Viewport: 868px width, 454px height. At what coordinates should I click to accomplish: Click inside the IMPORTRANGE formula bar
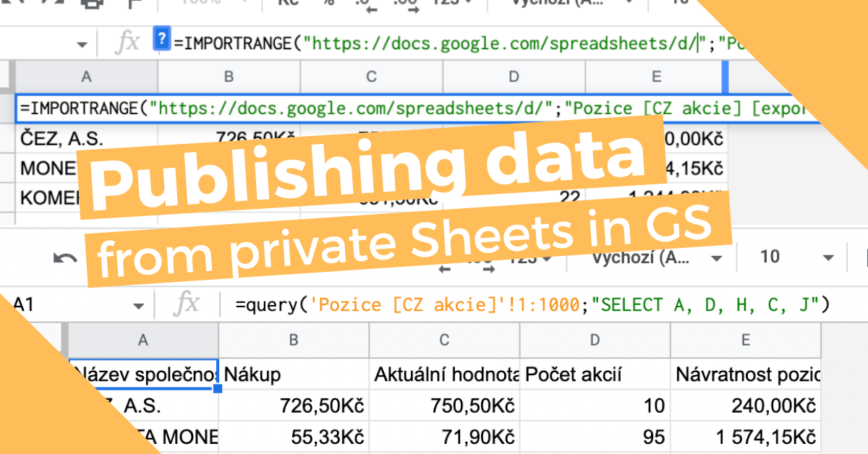tap(434, 43)
